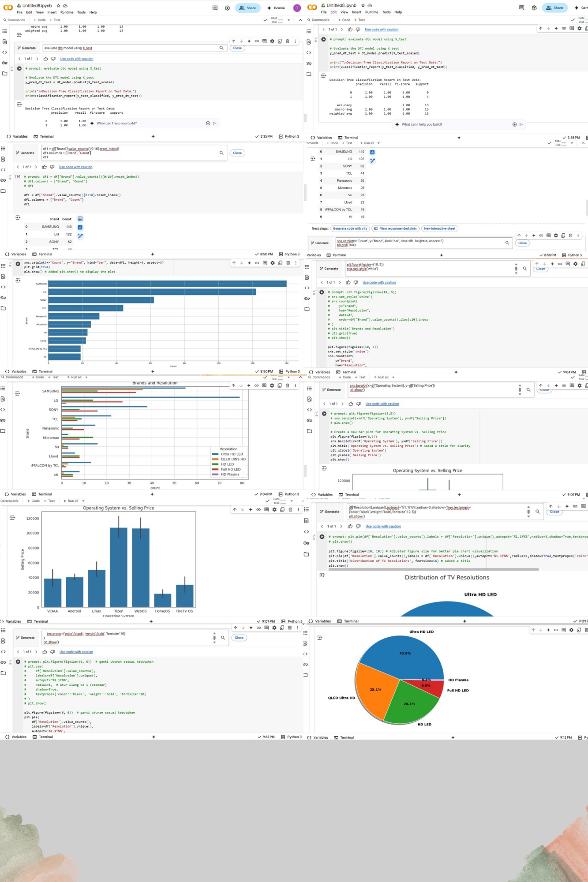This screenshot has height=882, width=588.
Task: Click Full HD LED red legend swatch in Brands chart
Action: [x=215, y=469]
